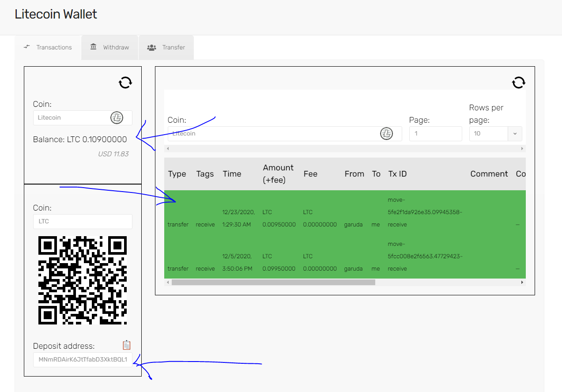Viewport: 562px width, 392px height.
Task: Switch to the Withdraw tab
Action: pyautogui.click(x=110, y=48)
